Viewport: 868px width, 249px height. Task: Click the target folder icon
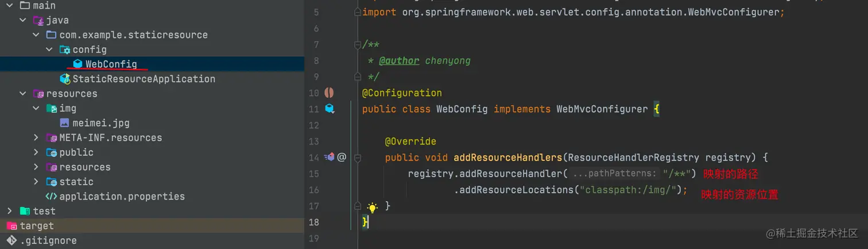pos(12,226)
